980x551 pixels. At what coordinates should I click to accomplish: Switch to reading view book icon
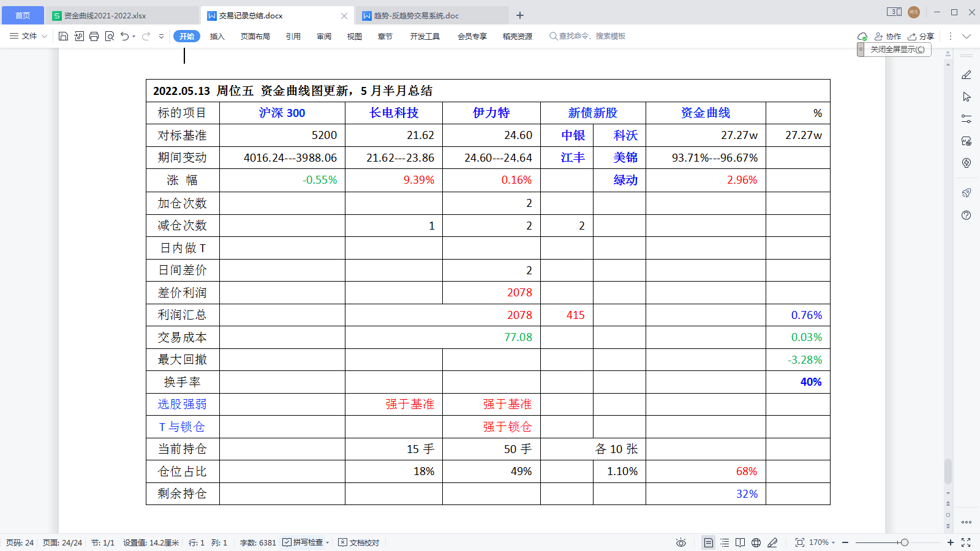tap(741, 542)
